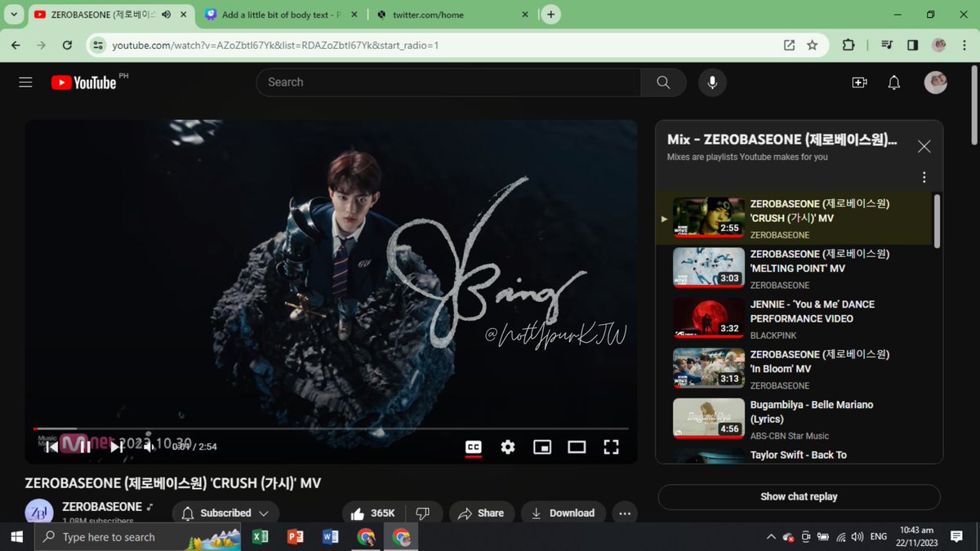Click the Mix playlist panel scrollbar
980x551 pixels.
click(x=937, y=220)
